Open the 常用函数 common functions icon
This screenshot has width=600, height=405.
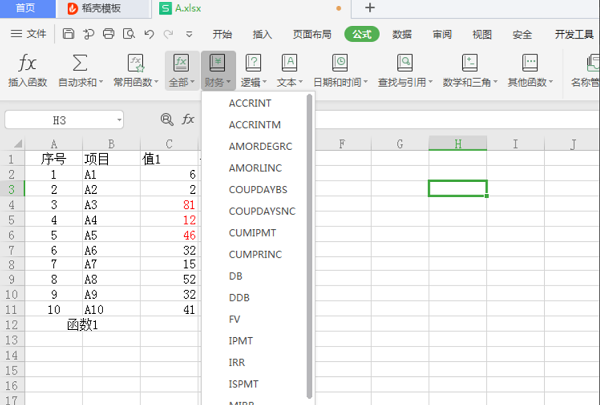(136, 63)
